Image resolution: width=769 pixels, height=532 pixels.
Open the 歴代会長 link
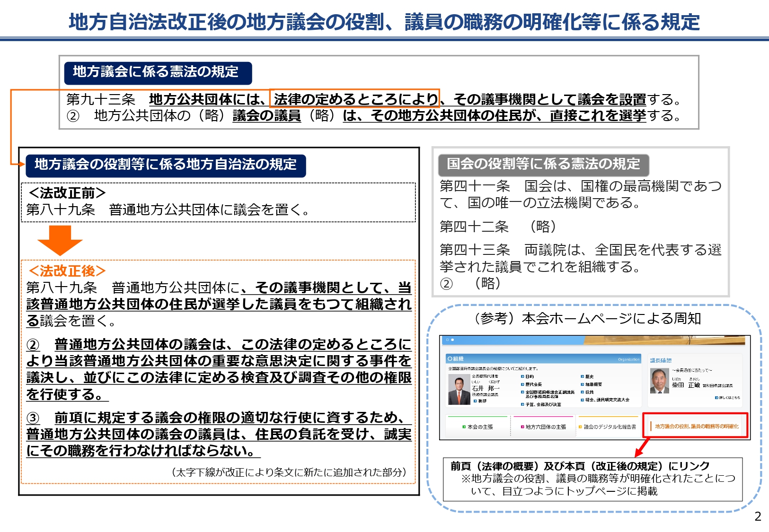tap(534, 384)
